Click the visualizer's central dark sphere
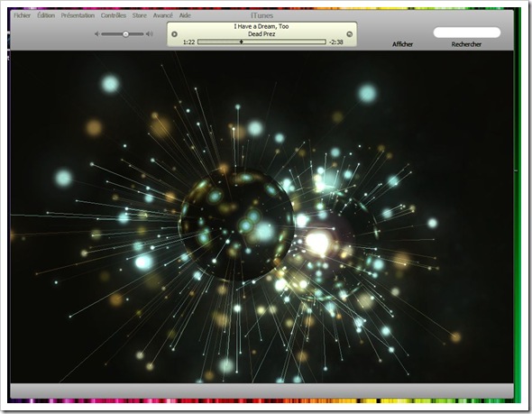This screenshot has height=414, width=532. click(x=237, y=225)
